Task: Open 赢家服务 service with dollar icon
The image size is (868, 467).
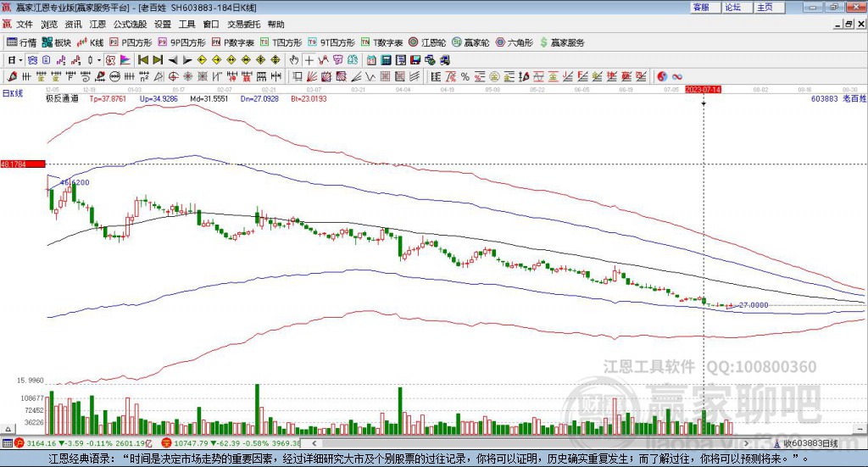Action: click(561, 42)
